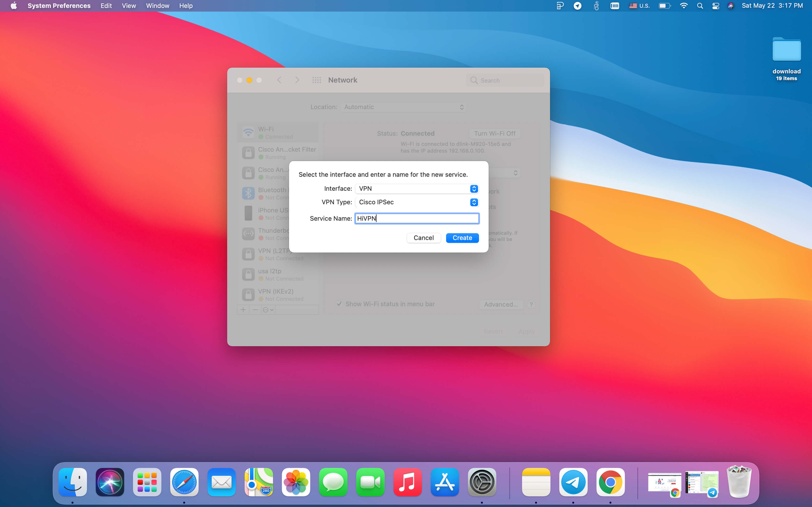Open Launchpad from the Dock
The image size is (812, 507).
pyautogui.click(x=147, y=482)
